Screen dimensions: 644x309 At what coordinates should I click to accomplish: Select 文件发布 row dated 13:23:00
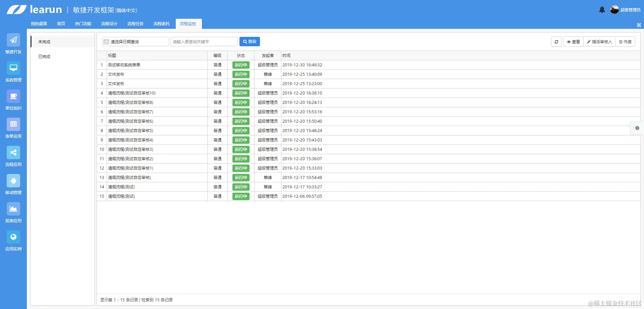pos(369,84)
